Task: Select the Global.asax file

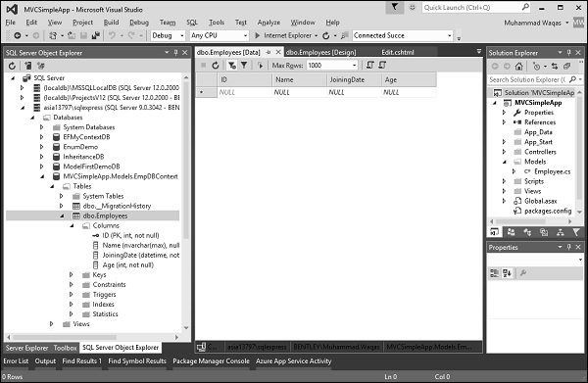Action: pyautogui.click(x=540, y=201)
